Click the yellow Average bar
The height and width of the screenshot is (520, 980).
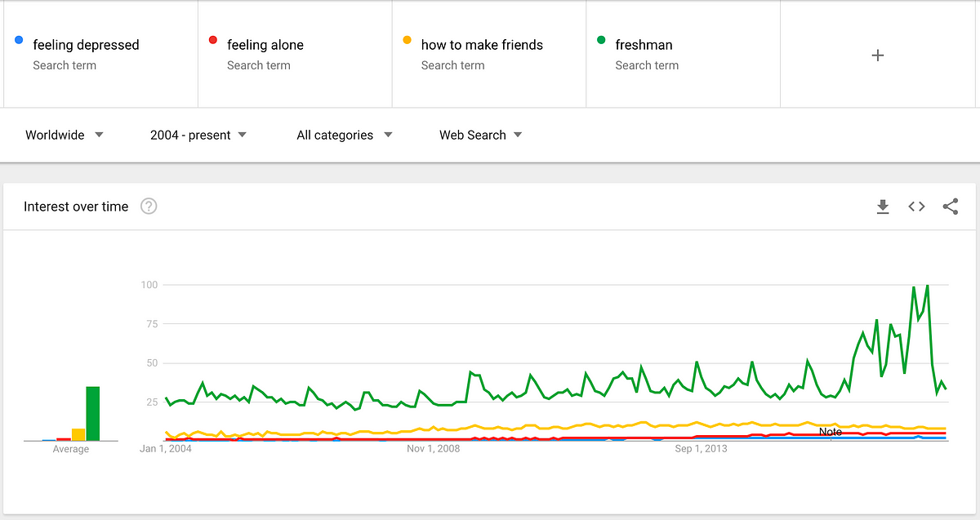tap(78, 434)
